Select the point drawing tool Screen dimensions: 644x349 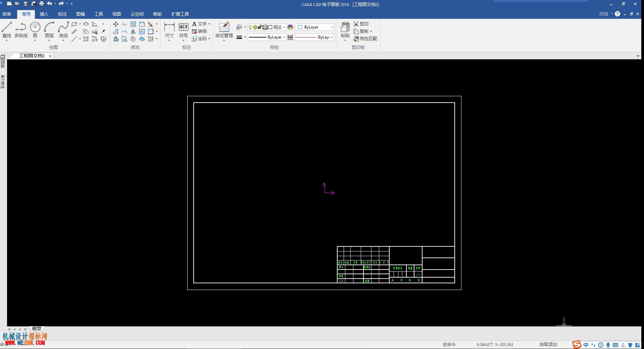coord(103,24)
